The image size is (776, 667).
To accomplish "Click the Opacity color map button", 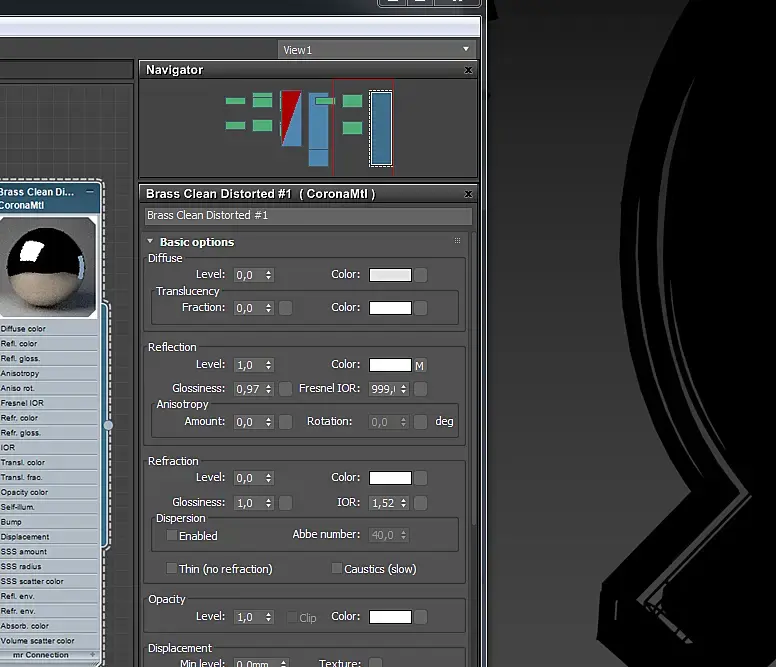I will pyautogui.click(x=421, y=617).
